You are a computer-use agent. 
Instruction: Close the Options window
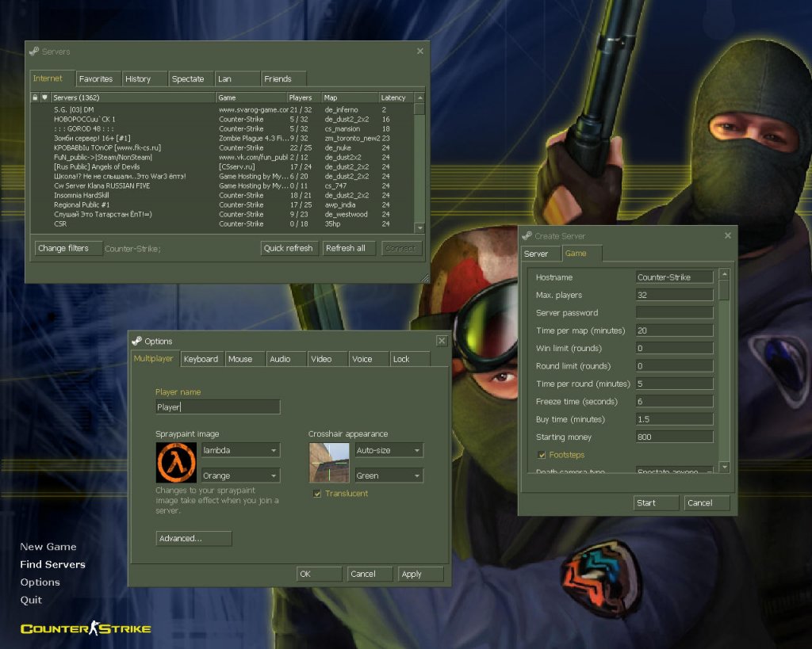point(441,341)
